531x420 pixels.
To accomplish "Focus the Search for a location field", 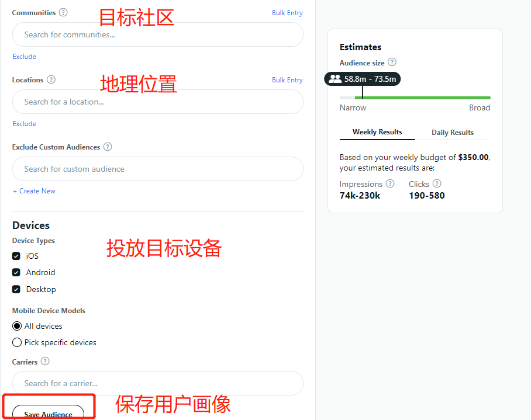I will point(158,102).
